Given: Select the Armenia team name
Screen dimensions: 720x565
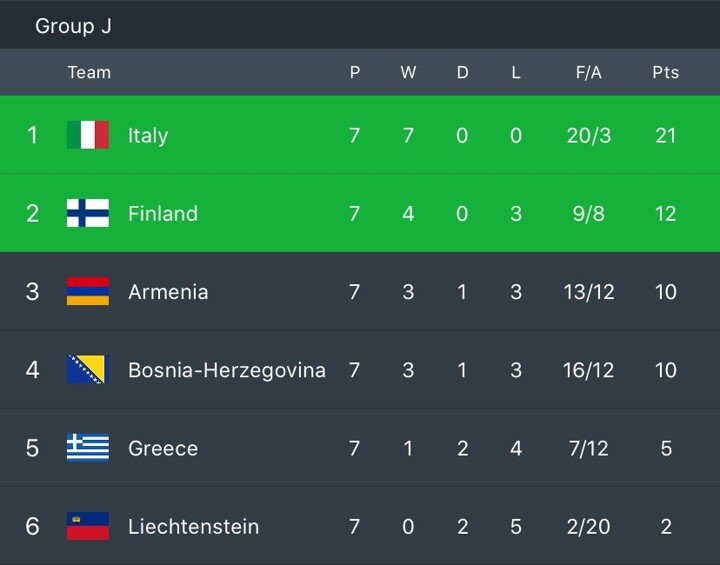Looking at the screenshot, I should pyautogui.click(x=168, y=292).
